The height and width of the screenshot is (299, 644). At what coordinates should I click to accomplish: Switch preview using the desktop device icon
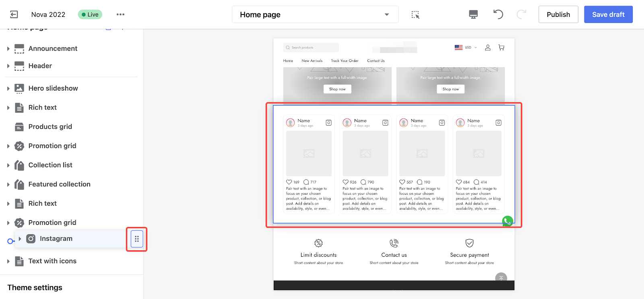coord(473,14)
